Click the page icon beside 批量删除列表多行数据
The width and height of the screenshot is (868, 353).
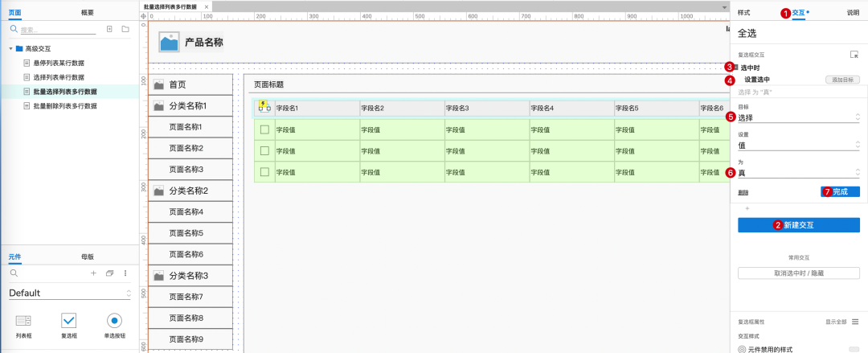27,106
